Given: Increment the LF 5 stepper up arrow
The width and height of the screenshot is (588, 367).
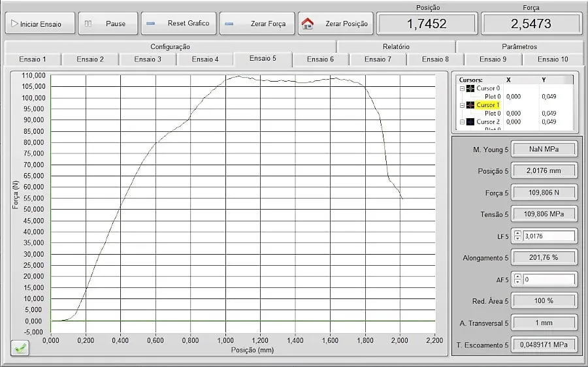Looking at the screenshot, I should [518, 233].
